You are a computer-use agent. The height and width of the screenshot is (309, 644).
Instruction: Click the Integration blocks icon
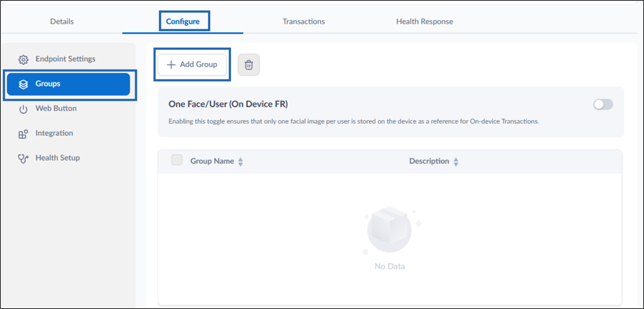[x=23, y=134]
